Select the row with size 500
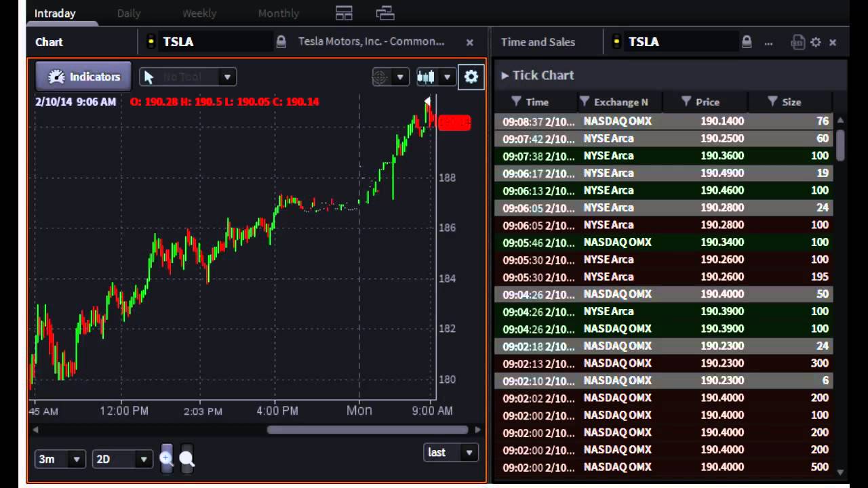The width and height of the screenshot is (868, 488). coord(664,467)
